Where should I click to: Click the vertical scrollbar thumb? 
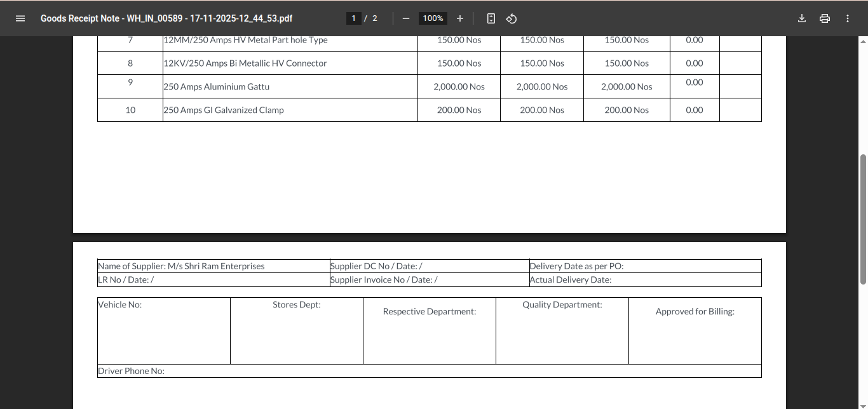click(x=863, y=219)
